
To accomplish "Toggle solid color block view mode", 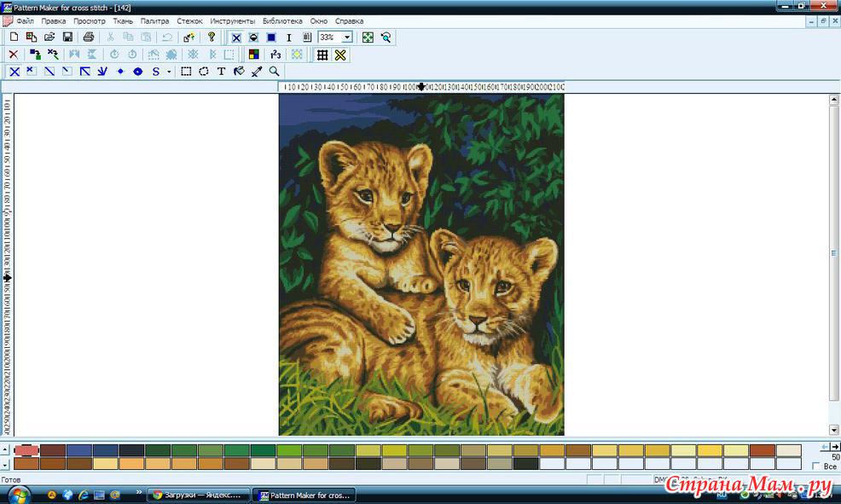I will tap(271, 38).
